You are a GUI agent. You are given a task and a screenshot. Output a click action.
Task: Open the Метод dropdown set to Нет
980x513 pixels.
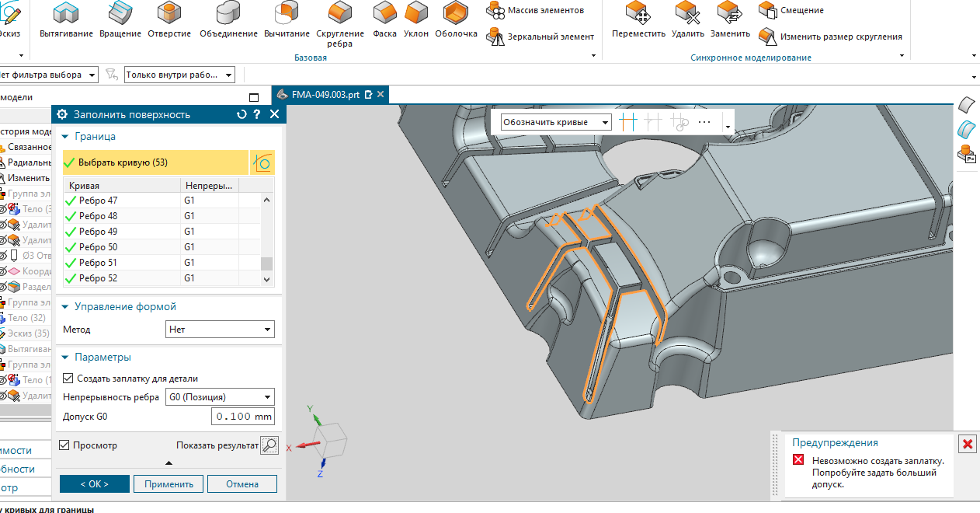tap(221, 330)
